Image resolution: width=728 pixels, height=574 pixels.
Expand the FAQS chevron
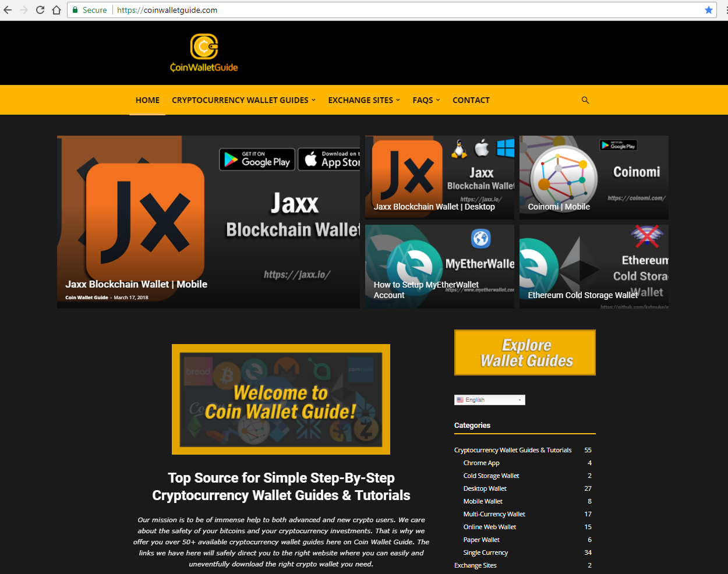pyautogui.click(x=438, y=100)
